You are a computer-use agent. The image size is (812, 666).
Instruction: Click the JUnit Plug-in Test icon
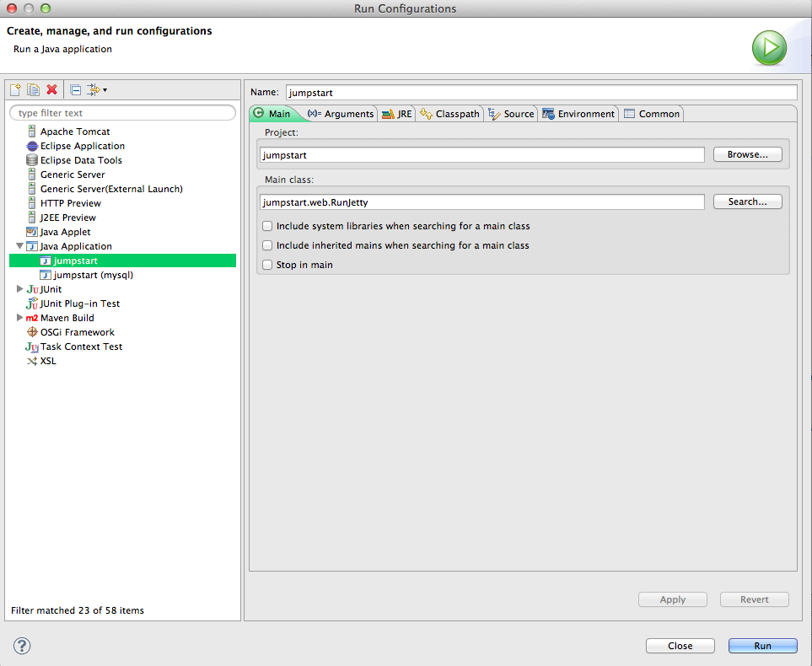coord(32,303)
